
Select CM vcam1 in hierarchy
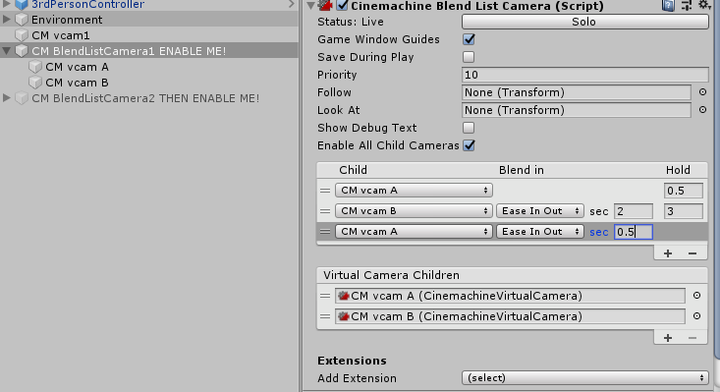click(60, 35)
